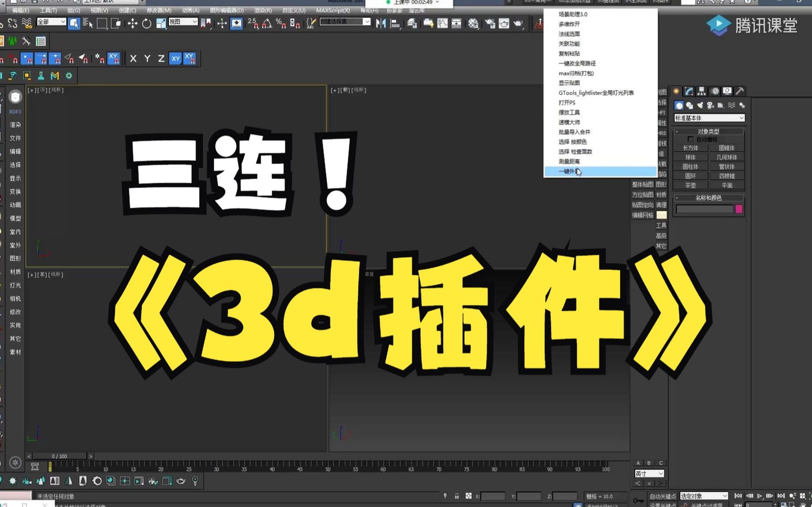
Task: Click the 球体 sphere button
Action: click(691, 157)
